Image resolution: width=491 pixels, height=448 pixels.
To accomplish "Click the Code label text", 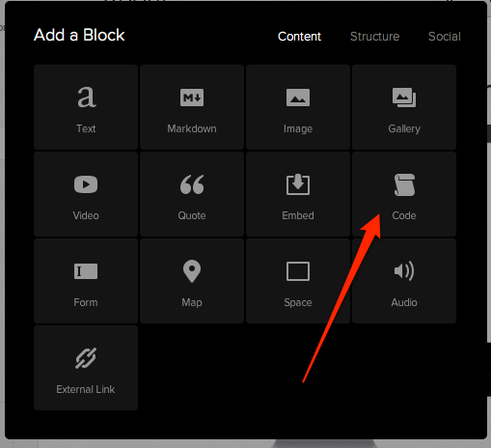I will click(x=404, y=215).
